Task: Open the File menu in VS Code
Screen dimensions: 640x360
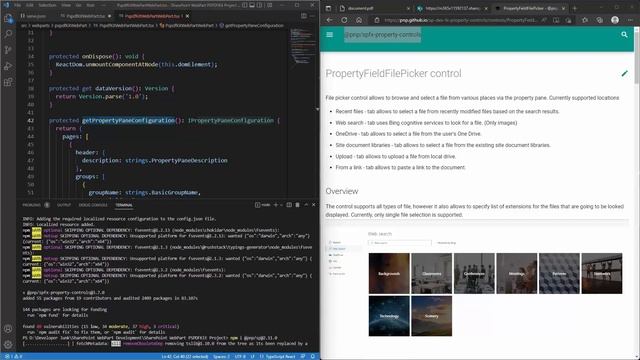Action: pyautogui.click(x=18, y=5)
